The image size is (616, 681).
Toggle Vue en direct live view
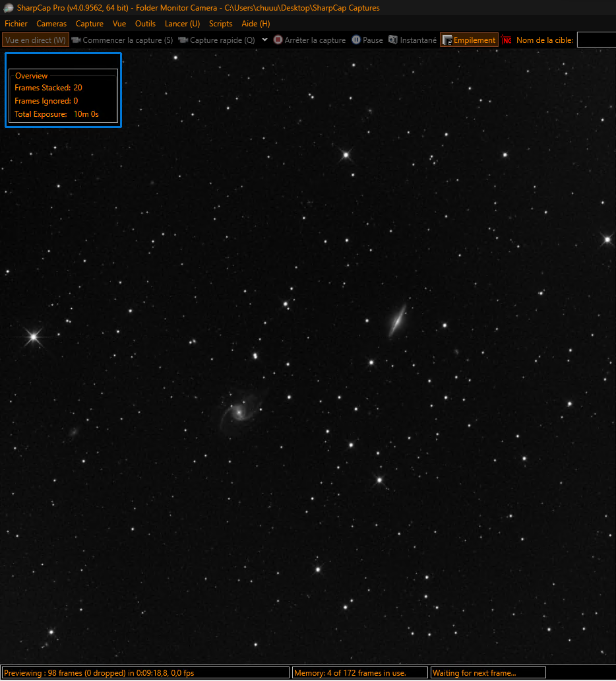36,40
